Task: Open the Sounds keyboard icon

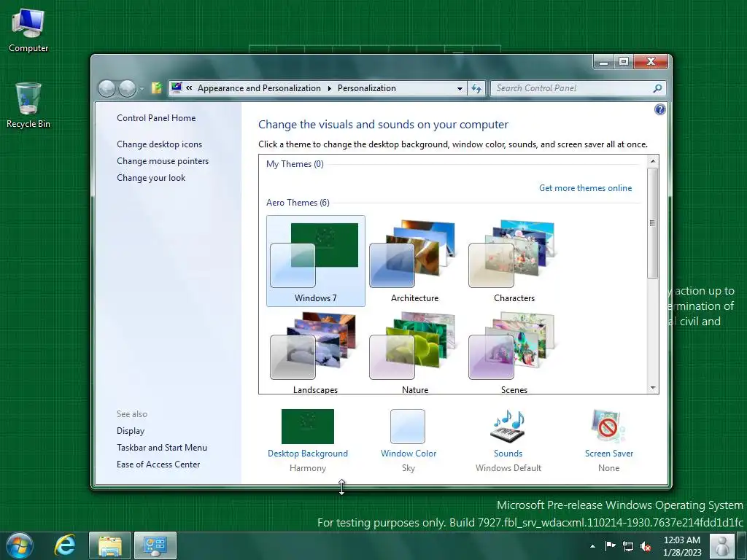Action: 508,426
